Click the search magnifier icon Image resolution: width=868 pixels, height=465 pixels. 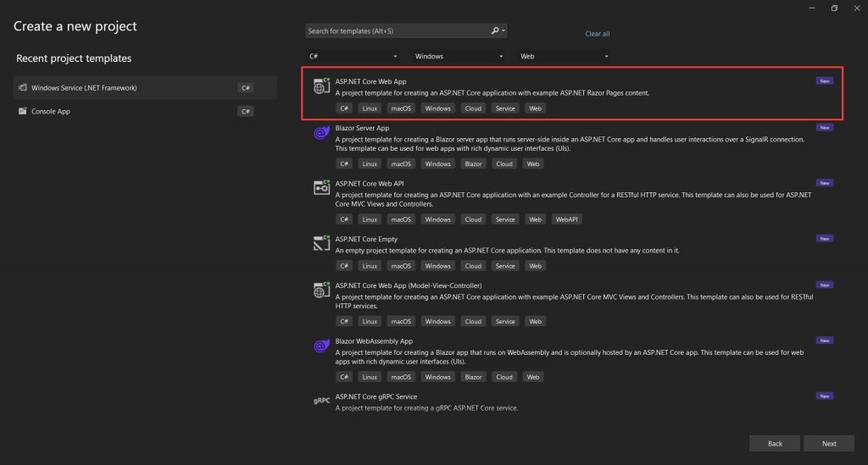click(495, 31)
